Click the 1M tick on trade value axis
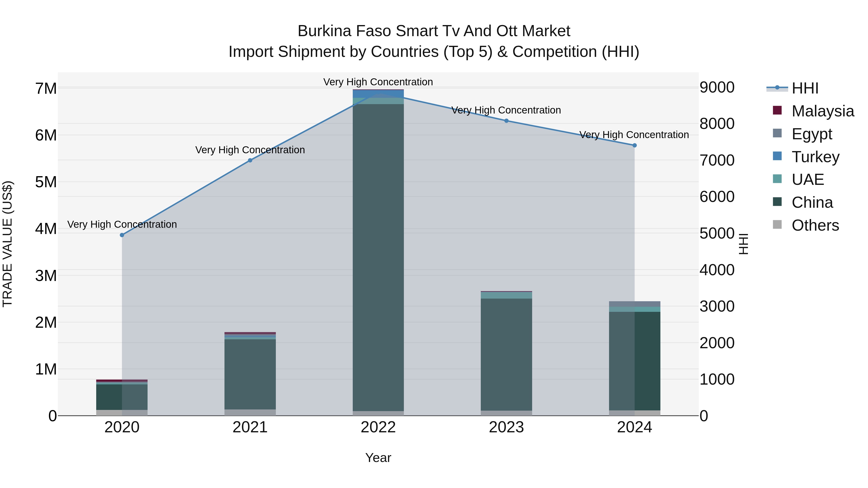Image resolution: width=868 pixels, height=488 pixels. 46,369
